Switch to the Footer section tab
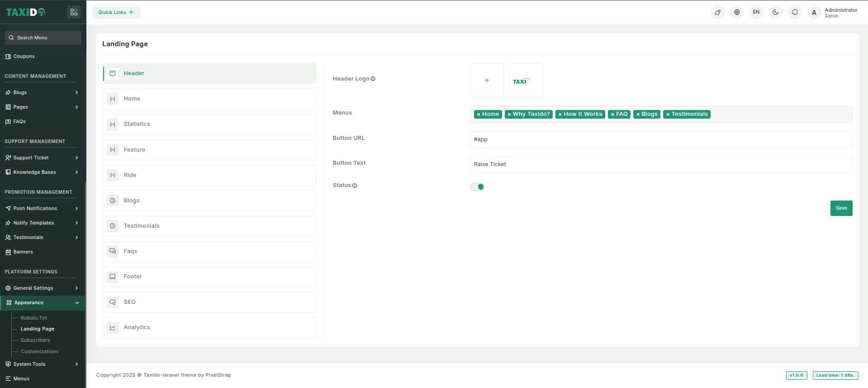Screen dimensions: 868x388 point(209,277)
